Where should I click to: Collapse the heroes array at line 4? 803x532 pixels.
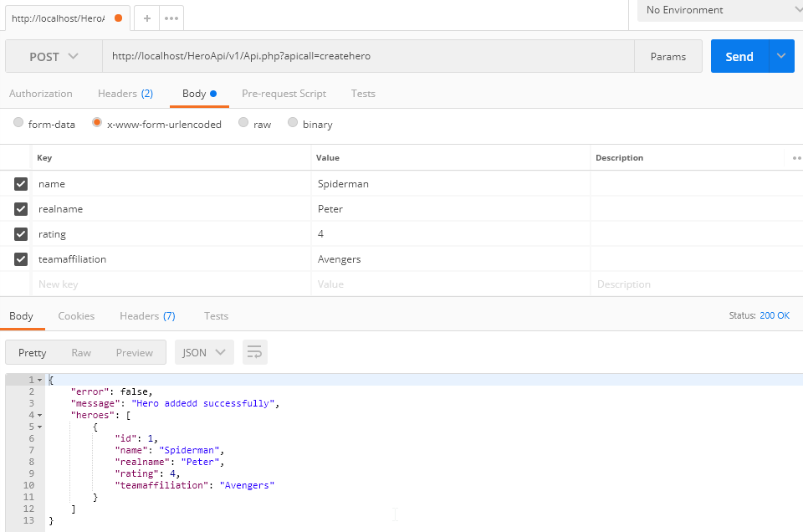click(x=39, y=415)
